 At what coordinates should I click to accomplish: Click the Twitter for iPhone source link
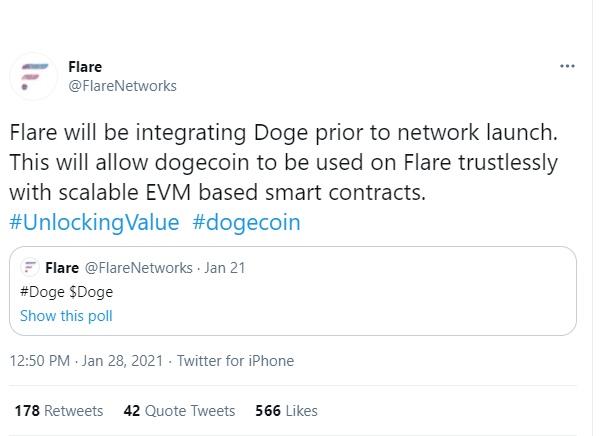(x=235, y=361)
